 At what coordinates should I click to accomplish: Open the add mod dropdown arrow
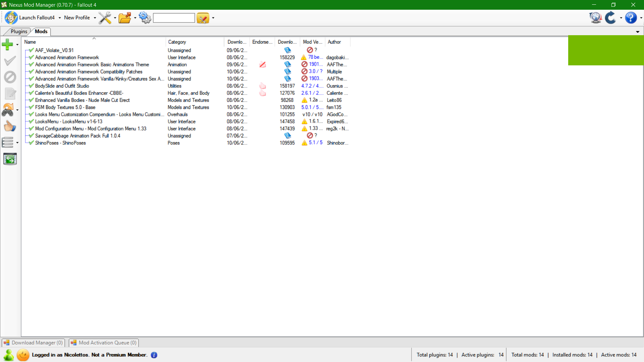tap(17, 45)
